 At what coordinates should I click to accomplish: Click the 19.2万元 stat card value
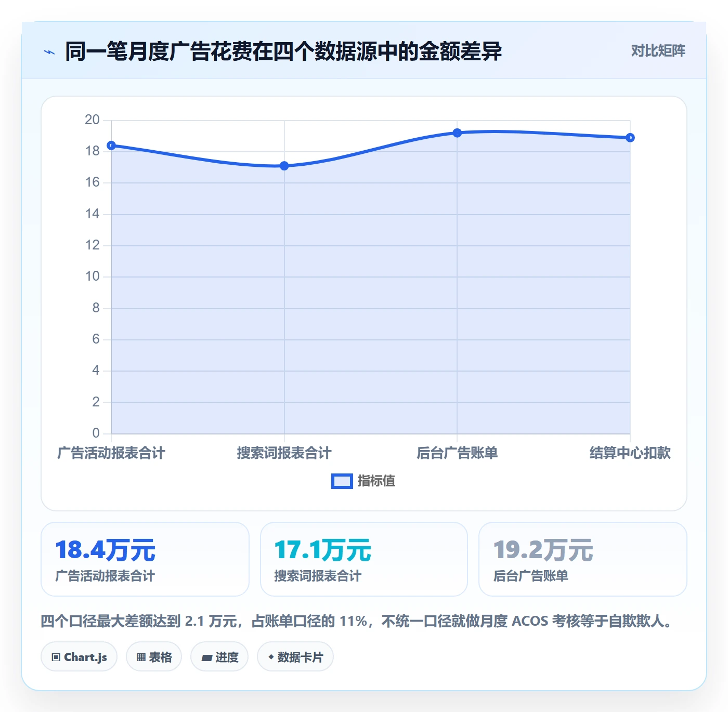[543, 550]
